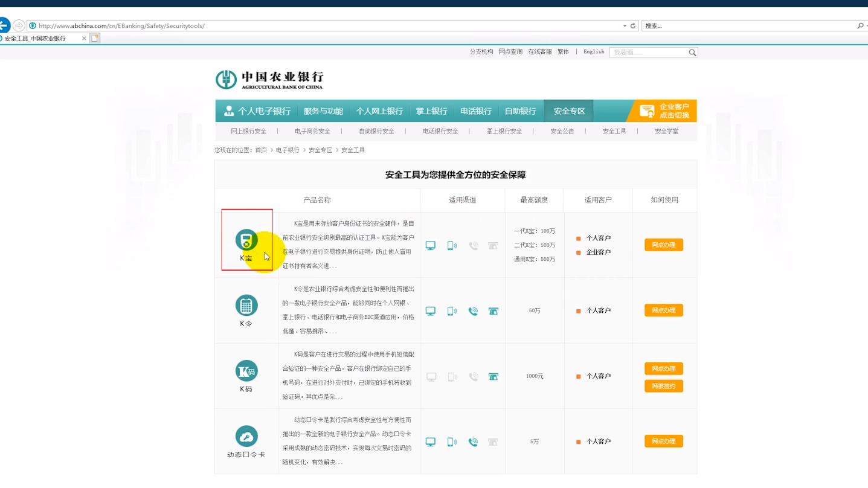Open the 在线客服 top link
This screenshot has width=868, height=488.
point(540,52)
